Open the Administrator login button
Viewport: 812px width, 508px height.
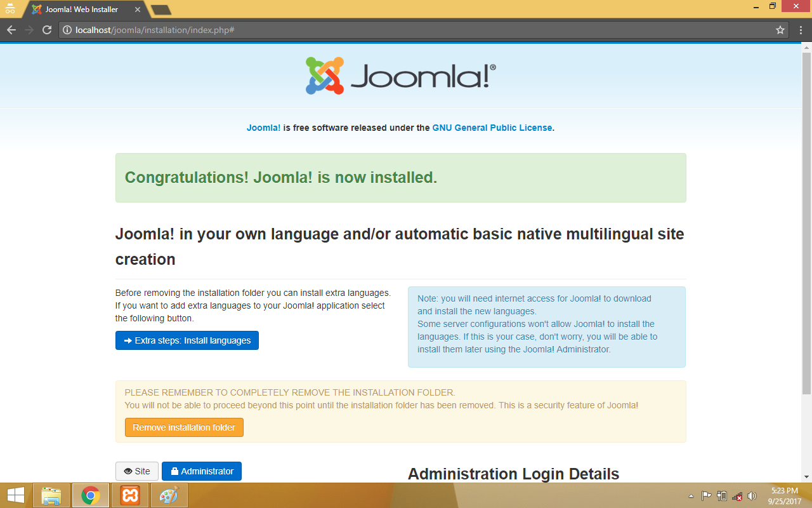202,471
